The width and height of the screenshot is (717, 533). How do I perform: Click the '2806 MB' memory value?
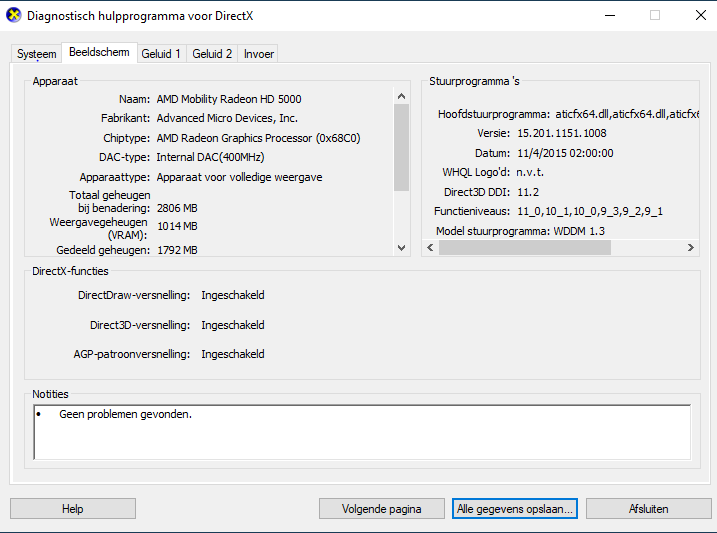tap(177, 208)
